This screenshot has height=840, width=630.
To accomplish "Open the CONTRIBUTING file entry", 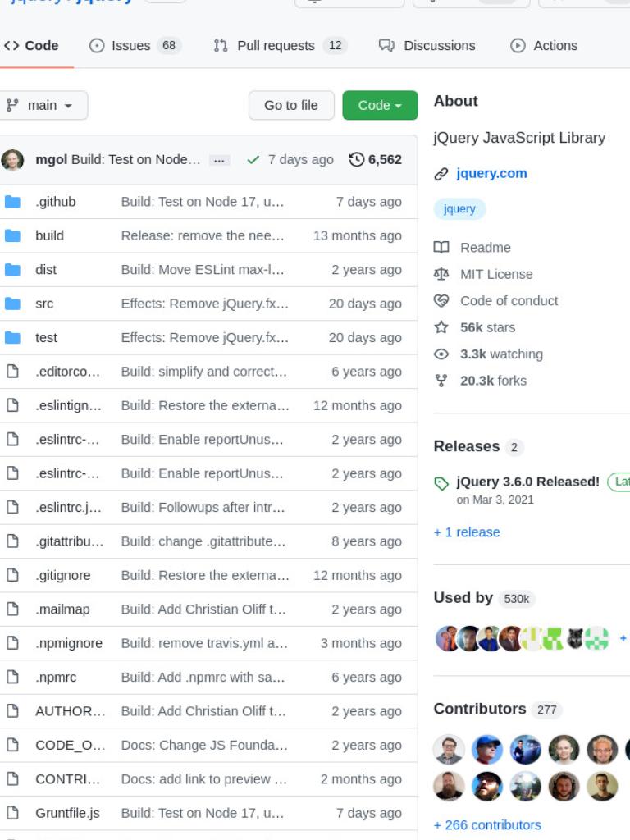I will coord(67,779).
